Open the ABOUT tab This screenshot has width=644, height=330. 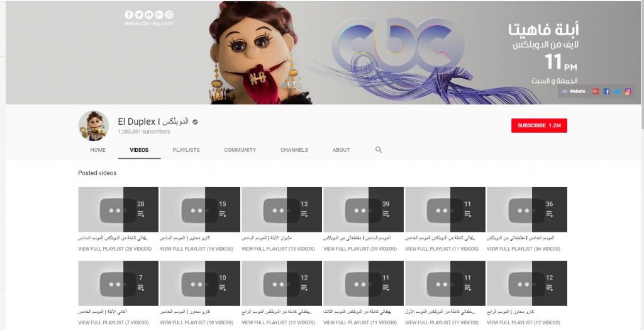[341, 150]
